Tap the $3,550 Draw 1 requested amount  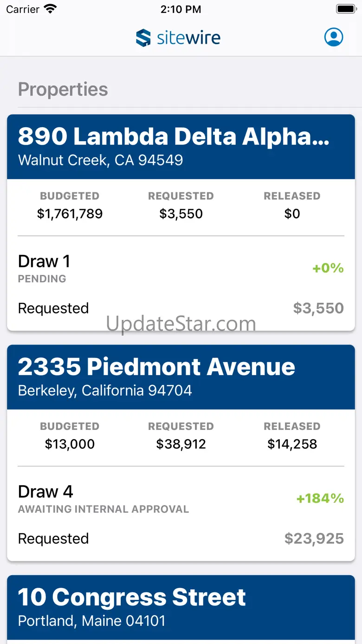point(318,308)
